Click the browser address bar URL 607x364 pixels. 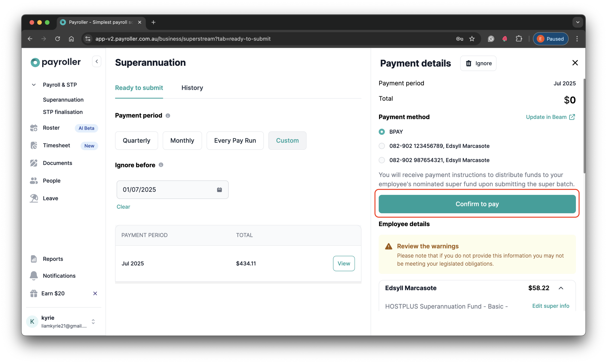(x=183, y=39)
